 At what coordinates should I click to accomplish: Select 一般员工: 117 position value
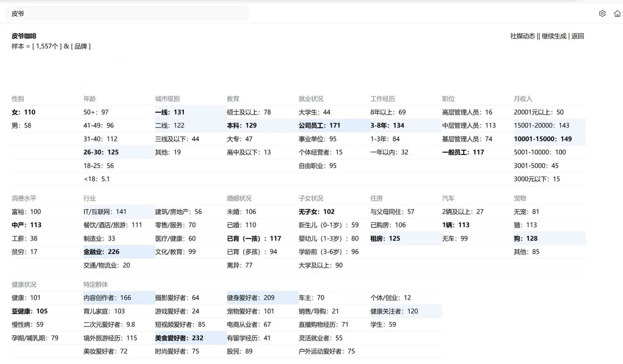[x=463, y=152]
